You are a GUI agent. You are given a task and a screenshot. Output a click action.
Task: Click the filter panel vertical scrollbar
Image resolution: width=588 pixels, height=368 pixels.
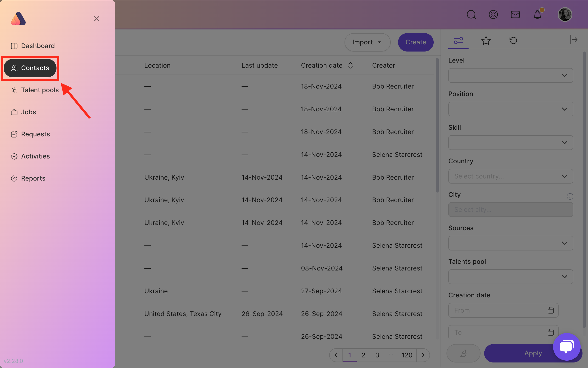584,190
